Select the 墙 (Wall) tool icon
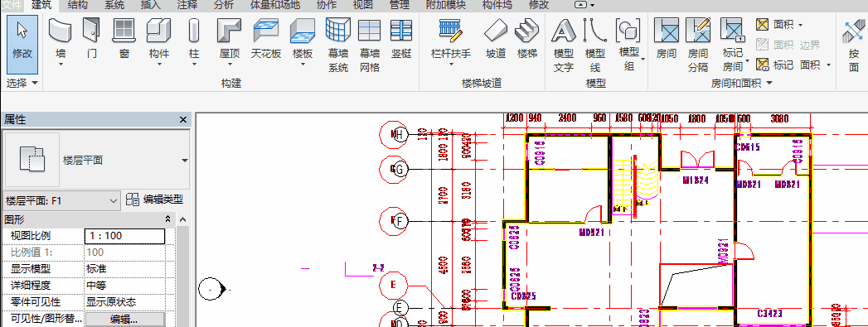 point(61,30)
